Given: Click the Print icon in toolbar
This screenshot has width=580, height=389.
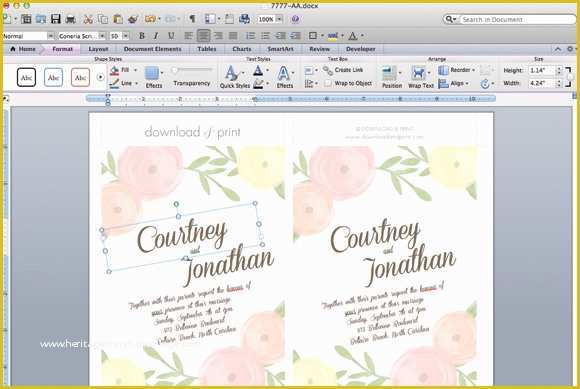Looking at the screenshot, I should click(70, 19).
